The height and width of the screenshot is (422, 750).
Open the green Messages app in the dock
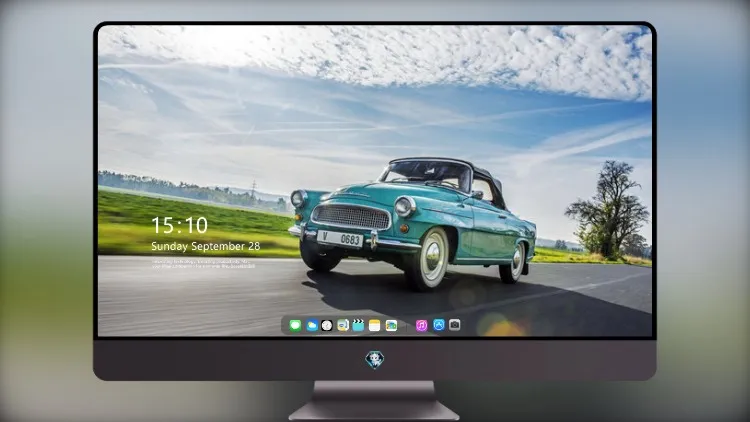(295, 325)
